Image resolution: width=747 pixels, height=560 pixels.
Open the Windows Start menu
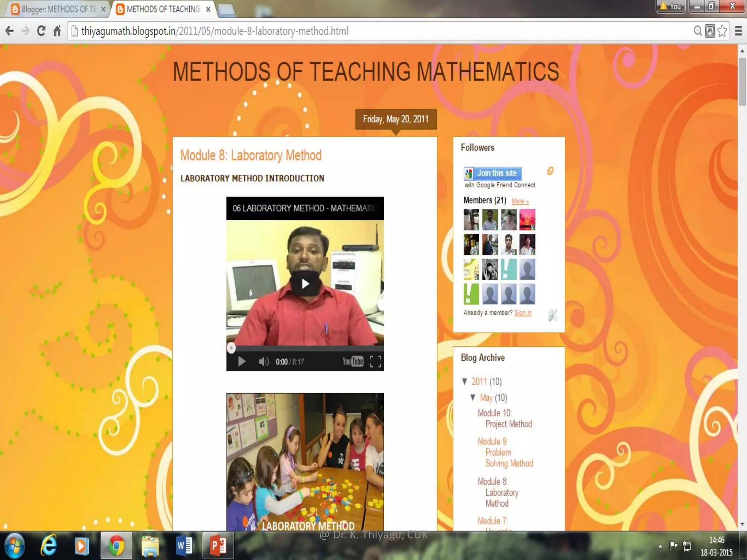click(15, 546)
